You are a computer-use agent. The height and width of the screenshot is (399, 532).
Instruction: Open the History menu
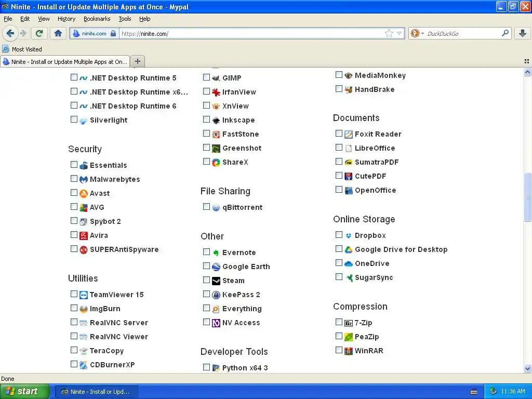pyautogui.click(x=66, y=19)
